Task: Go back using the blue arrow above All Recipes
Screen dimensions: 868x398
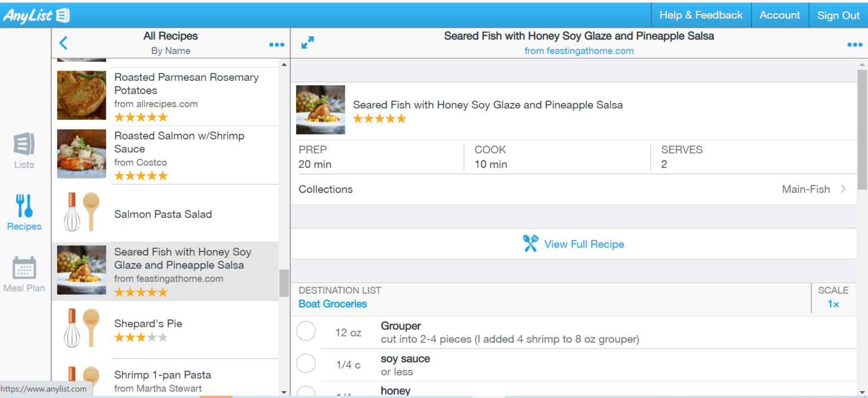Action: pyautogui.click(x=63, y=42)
